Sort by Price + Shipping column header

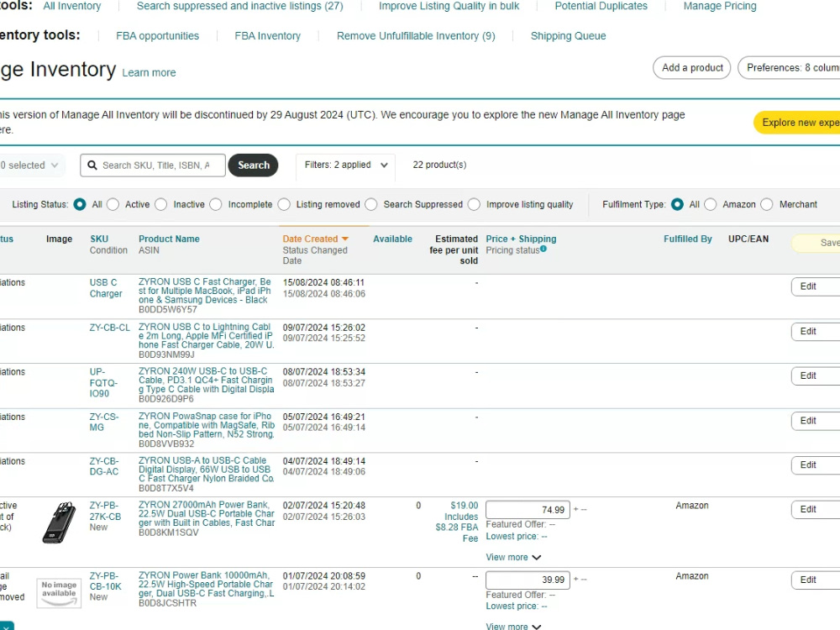pos(522,239)
